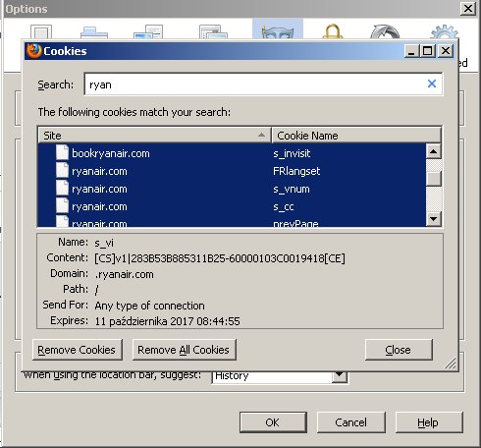Click the Remove Cookies button
Screen dimensions: 481x448
[x=78, y=350]
